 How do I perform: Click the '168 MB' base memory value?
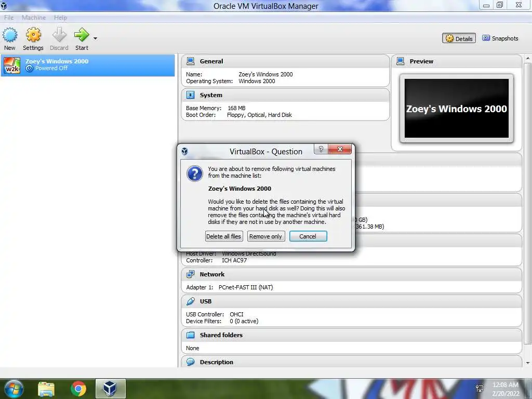[x=236, y=108]
